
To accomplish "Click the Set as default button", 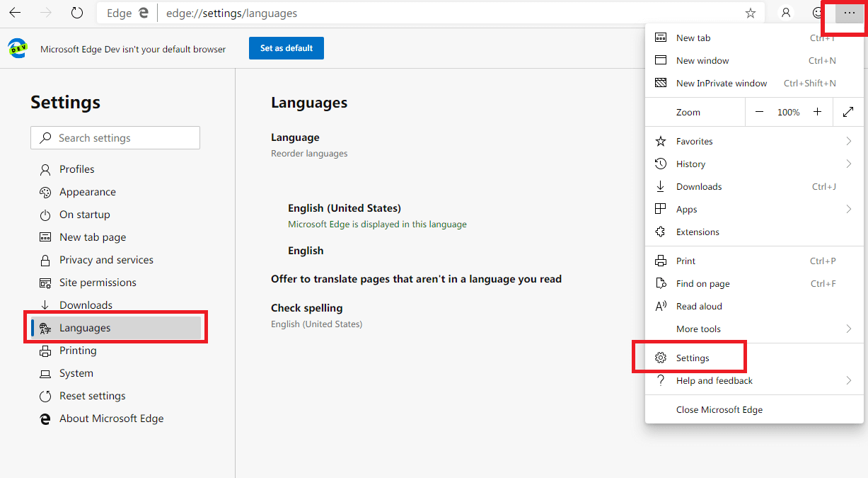I will [x=286, y=48].
